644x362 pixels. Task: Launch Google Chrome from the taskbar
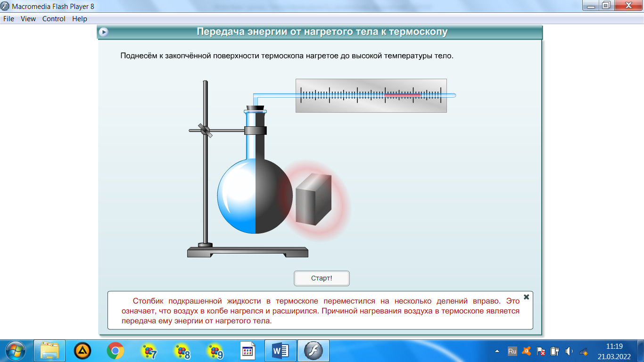[116, 351]
